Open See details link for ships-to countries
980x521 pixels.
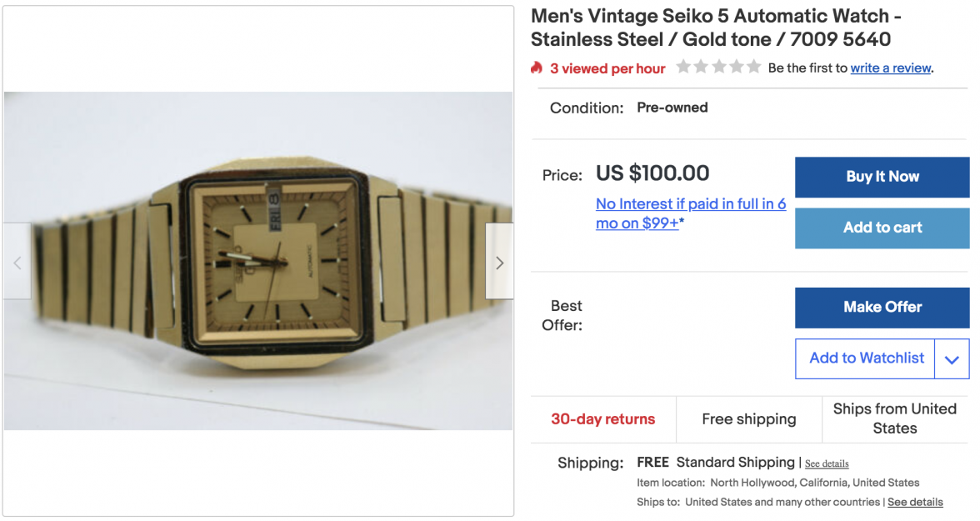tap(915, 502)
